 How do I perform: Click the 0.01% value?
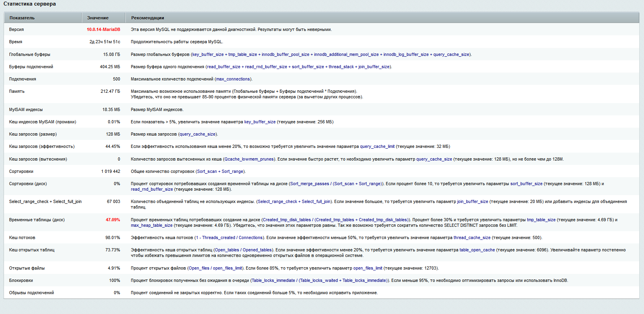(114, 122)
